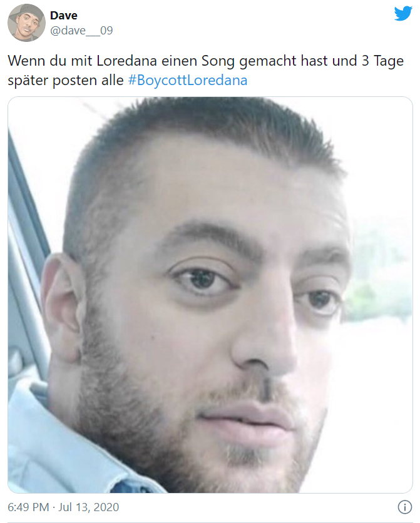Click the tweet text starting with Wenn du
This screenshot has width=420, height=523.
pyautogui.click(x=206, y=71)
